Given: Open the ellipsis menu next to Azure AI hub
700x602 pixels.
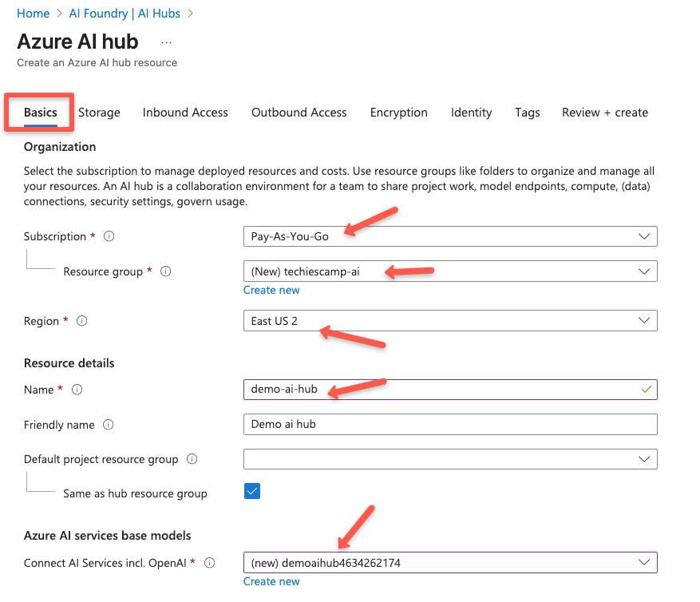Looking at the screenshot, I should click(x=166, y=42).
